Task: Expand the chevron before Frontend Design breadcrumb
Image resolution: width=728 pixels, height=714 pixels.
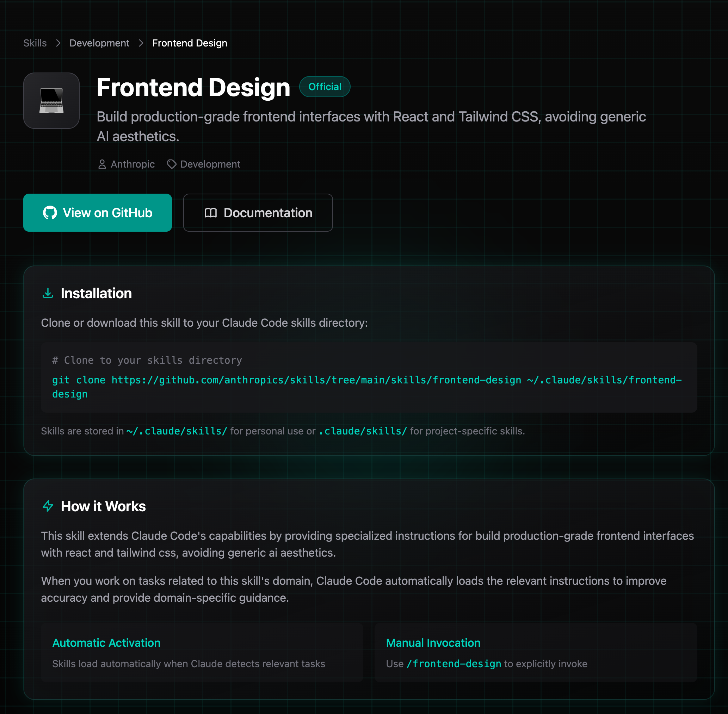Action: pyautogui.click(x=141, y=43)
